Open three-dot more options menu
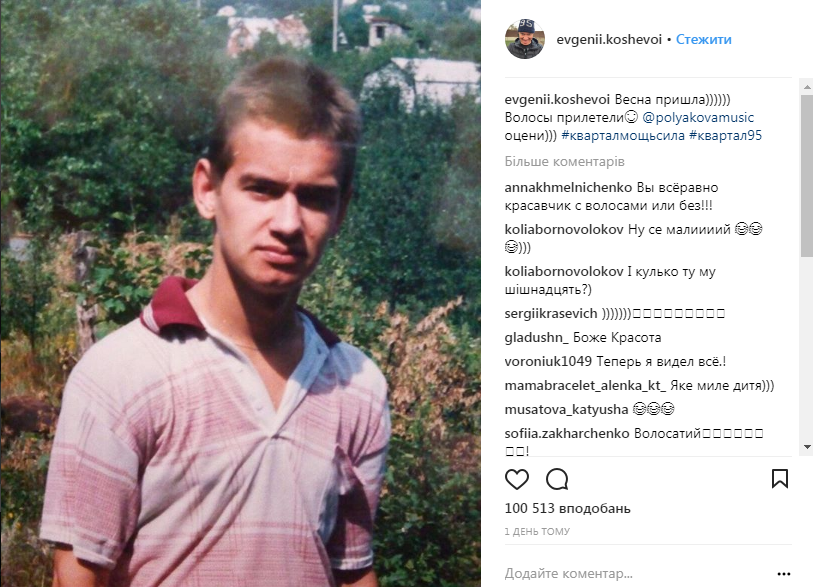The height and width of the screenshot is (587, 813). coord(784,574)
